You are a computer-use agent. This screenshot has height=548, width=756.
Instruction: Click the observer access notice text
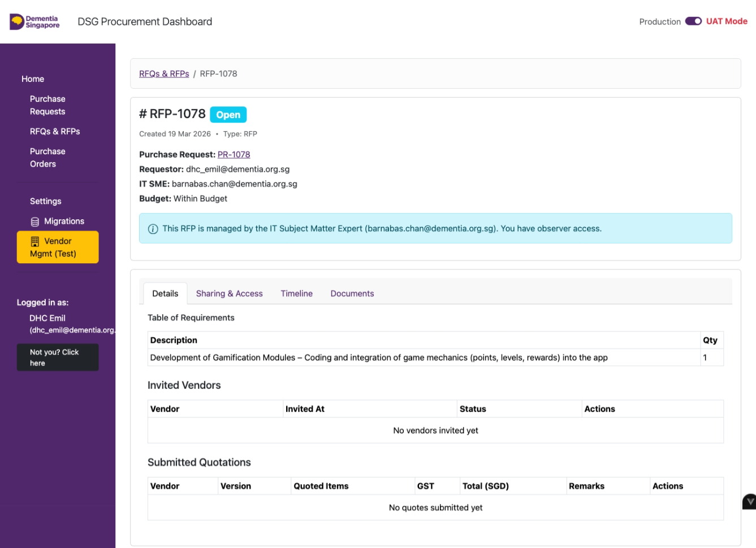click(x=382, y=229)
